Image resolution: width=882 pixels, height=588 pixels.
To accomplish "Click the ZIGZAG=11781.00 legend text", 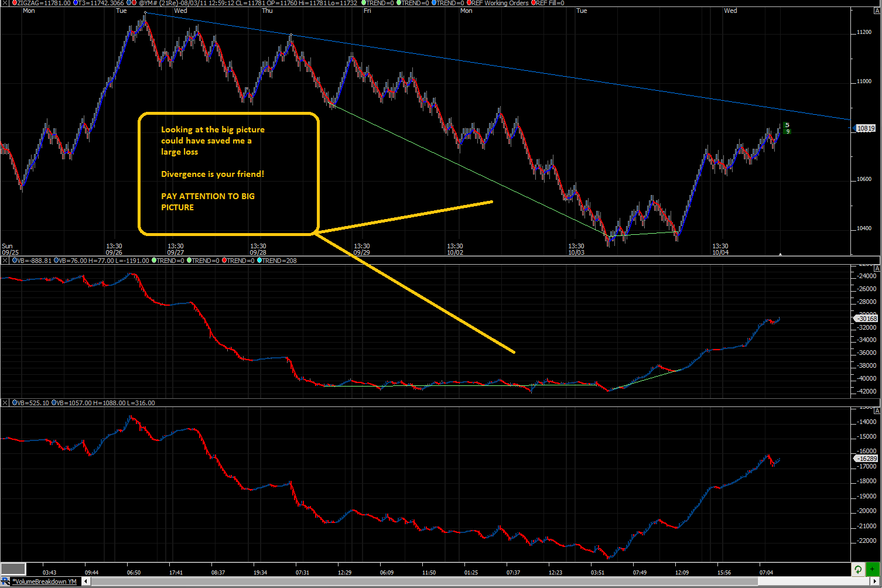I will (44, 3).
